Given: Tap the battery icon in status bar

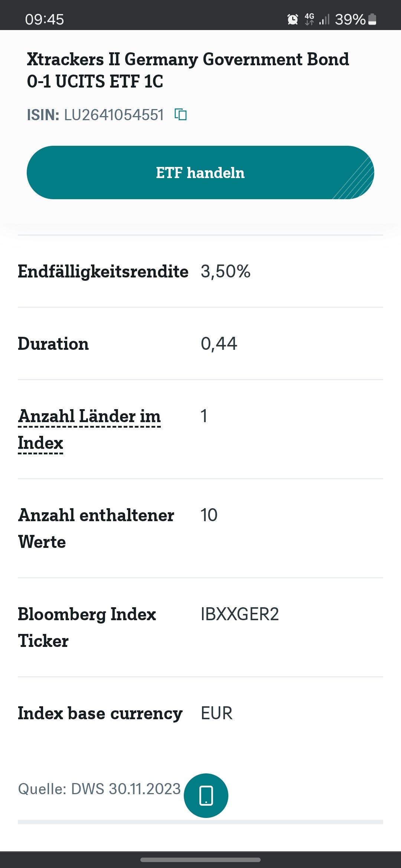Looking at the screenshot, I should tap(372, 19).
